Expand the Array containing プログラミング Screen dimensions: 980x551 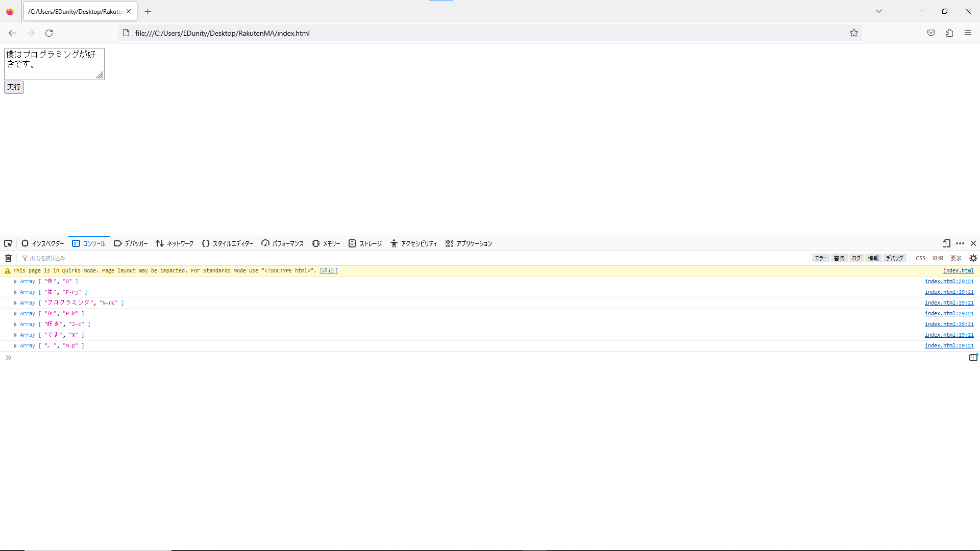tap(15, 303)
